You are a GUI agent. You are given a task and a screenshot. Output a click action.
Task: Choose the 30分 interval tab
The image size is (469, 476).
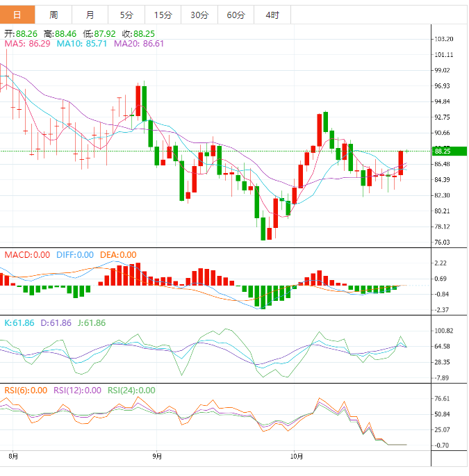point(199,15)
